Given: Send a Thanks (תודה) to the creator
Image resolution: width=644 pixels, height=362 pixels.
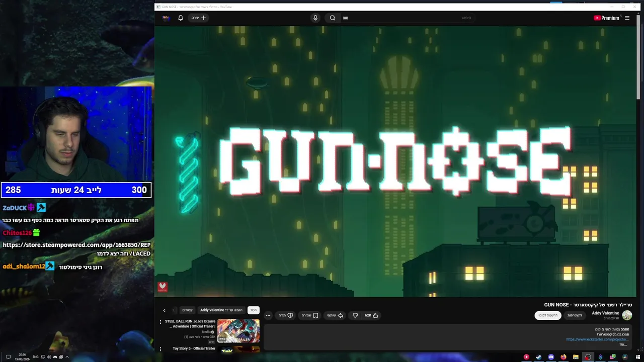Looking at the screenshot, I should (x=286, y=315).
